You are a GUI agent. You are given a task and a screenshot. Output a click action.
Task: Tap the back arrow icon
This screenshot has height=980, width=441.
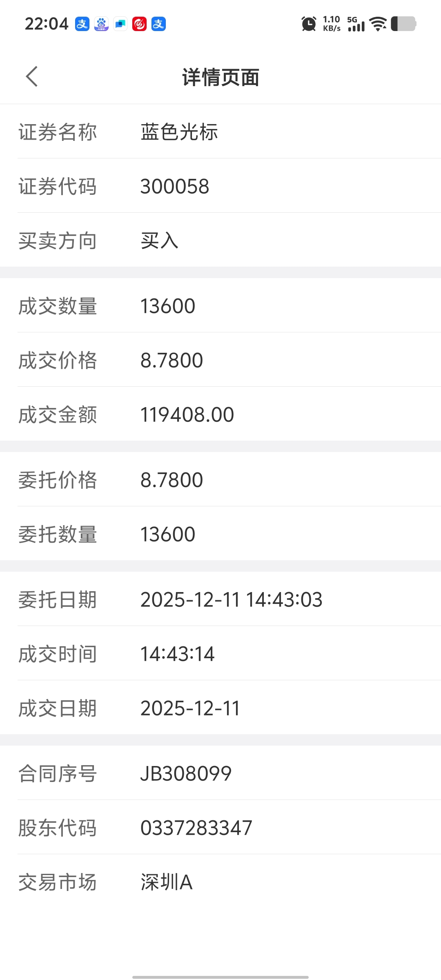pos(32,76)
